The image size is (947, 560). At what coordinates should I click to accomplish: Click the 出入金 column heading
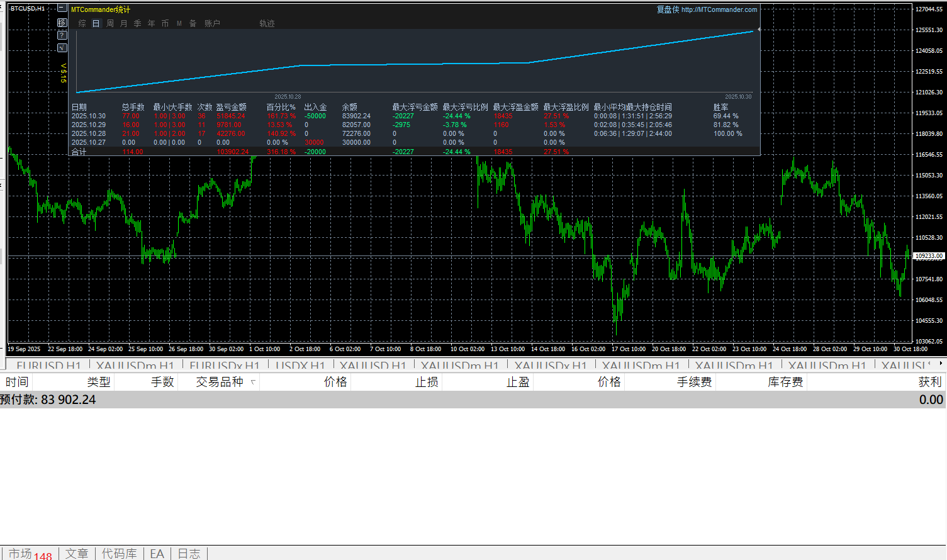point(316,107)
